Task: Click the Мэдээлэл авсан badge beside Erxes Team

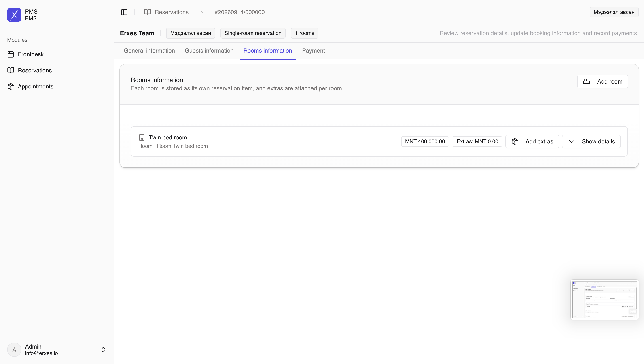Action: click(x=191, y=33)
